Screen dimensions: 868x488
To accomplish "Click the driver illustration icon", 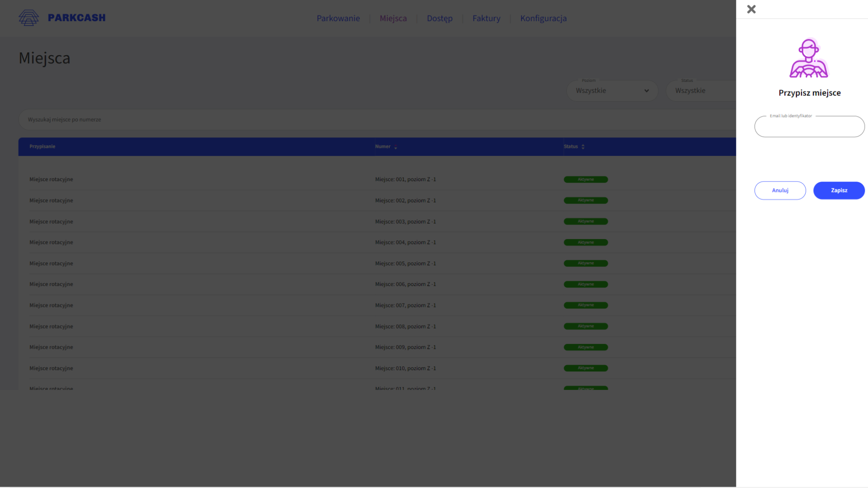I will (809, 58).
